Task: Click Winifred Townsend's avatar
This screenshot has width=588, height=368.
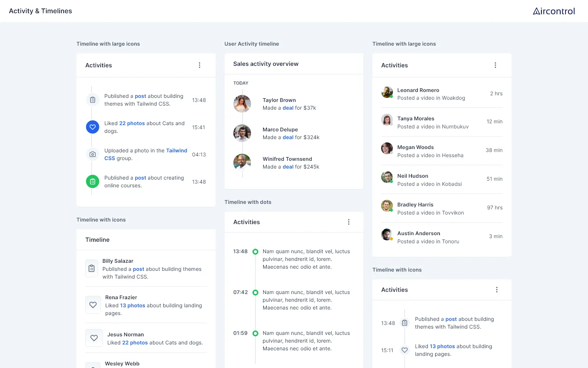Action: pos(242,163)
